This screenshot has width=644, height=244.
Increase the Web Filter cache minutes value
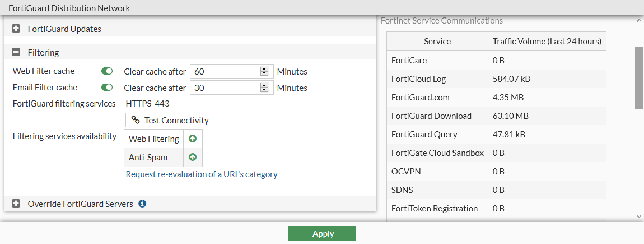pos(264,69)
